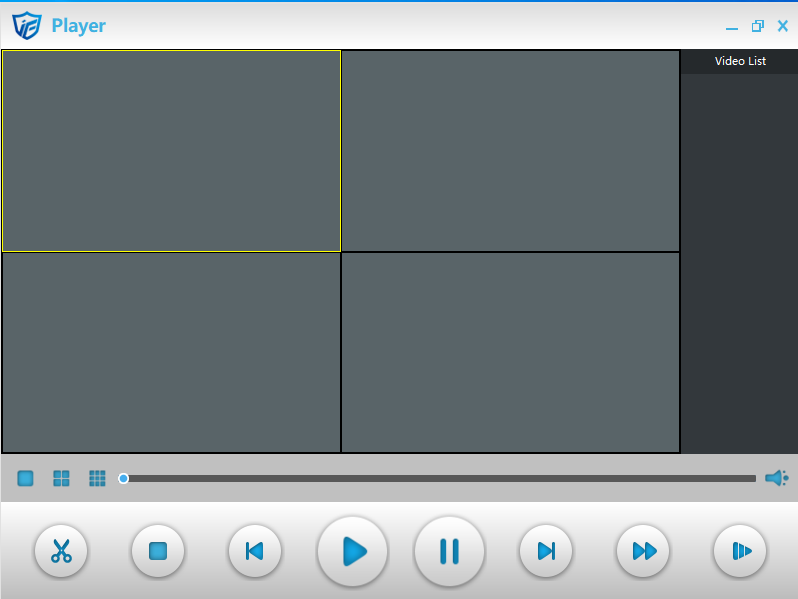Screen dimensions: 798x599
Task: Minimize the Player window
Action: (x=732, y=26)
